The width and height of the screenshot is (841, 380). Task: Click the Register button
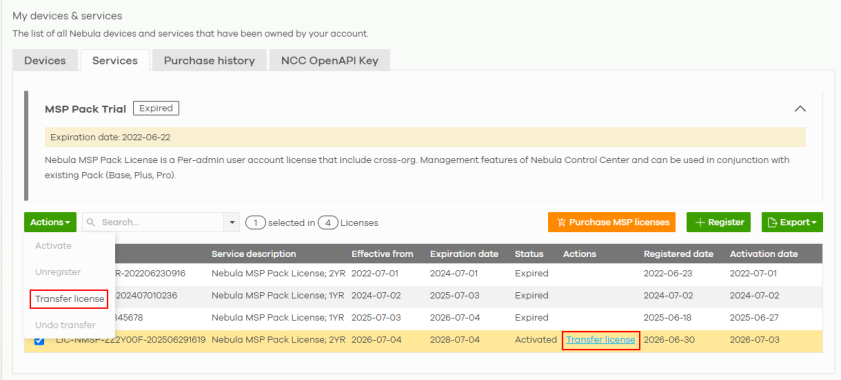719,222
